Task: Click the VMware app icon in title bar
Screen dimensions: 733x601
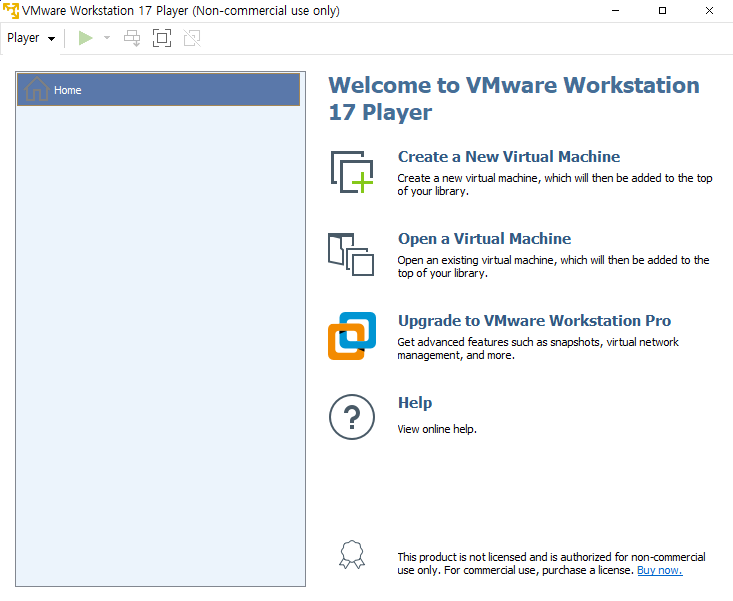Action: 11,10
